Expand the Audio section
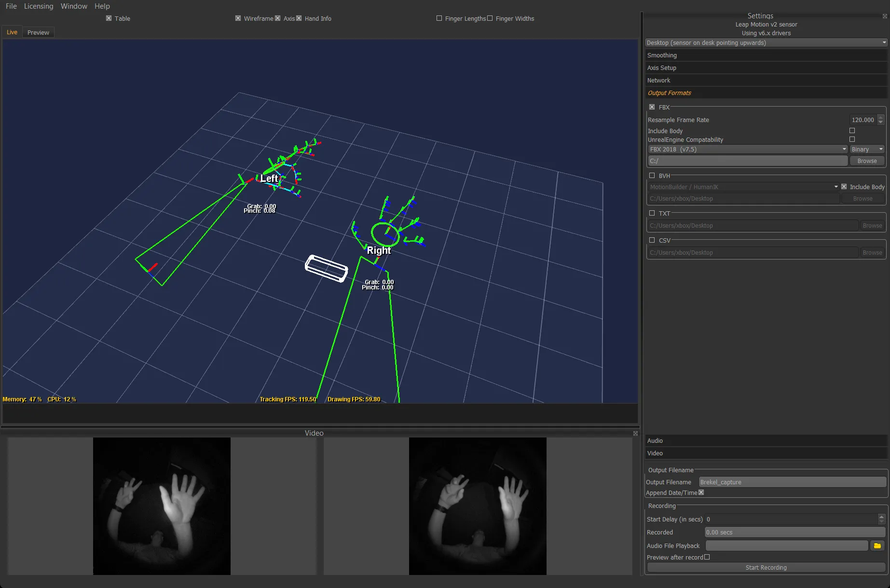The height and width of the screenshot is (588, 890). [x=766, y=441]
